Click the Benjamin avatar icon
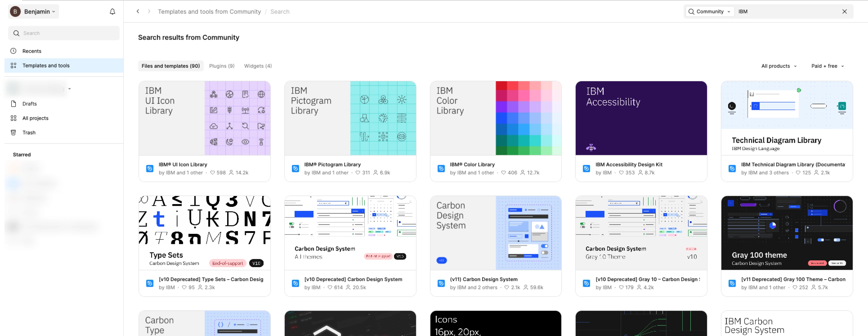This screenshot has height=336, width=868. tap(15, 11)
